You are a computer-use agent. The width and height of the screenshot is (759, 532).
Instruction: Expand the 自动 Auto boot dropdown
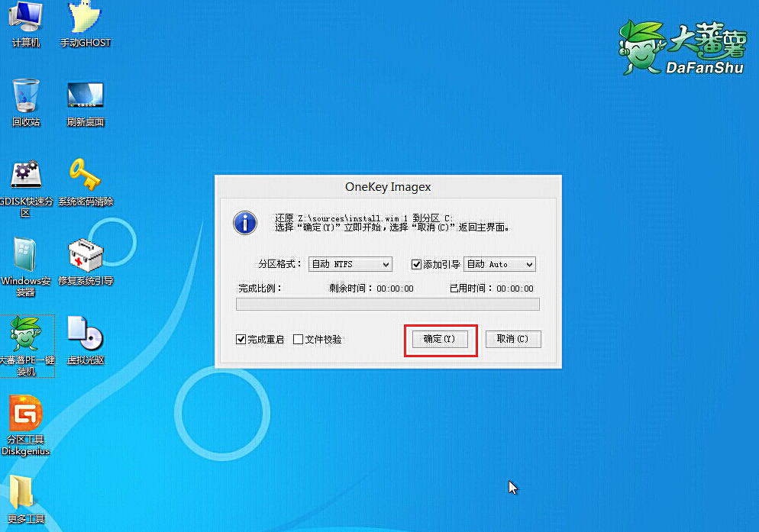pyautogui.click(x=499, y=263)
